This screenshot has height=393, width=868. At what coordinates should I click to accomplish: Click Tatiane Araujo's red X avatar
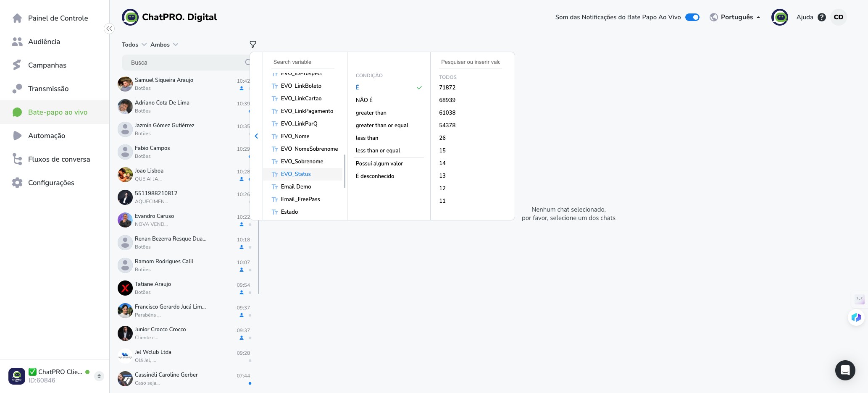(125, 288)
